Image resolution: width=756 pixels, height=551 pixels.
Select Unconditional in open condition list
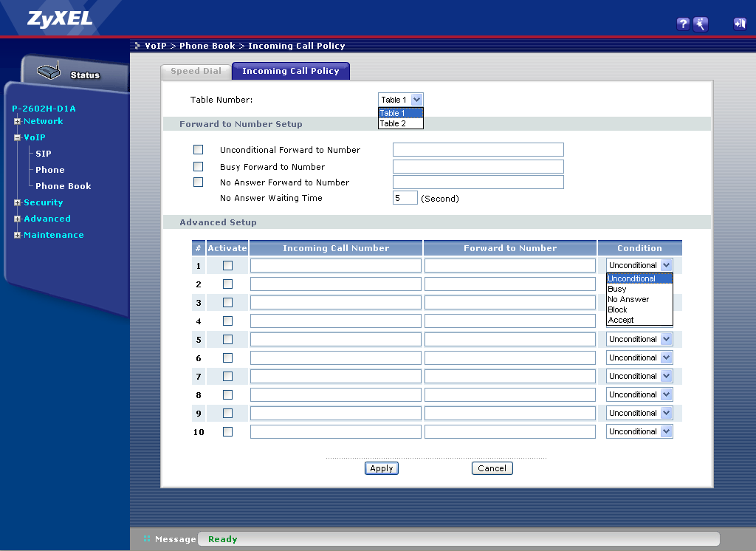[x=639, y=278]
